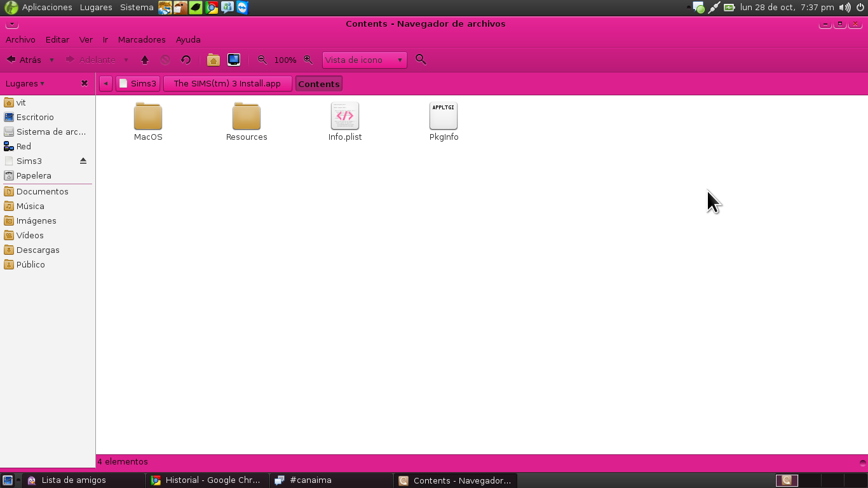Screen dimensions: 868x488
Task: Close the Lugares side panel
Action: (x=85, y=83)
